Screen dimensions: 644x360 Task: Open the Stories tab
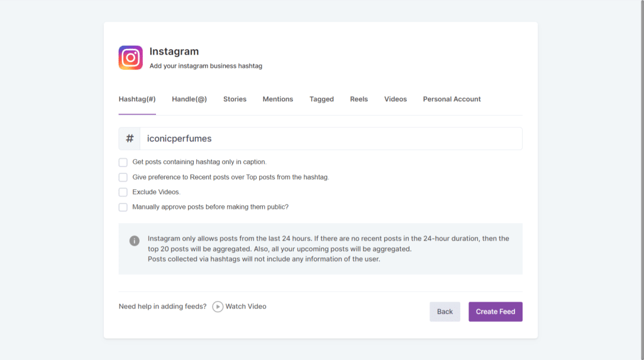click(235, 99)
